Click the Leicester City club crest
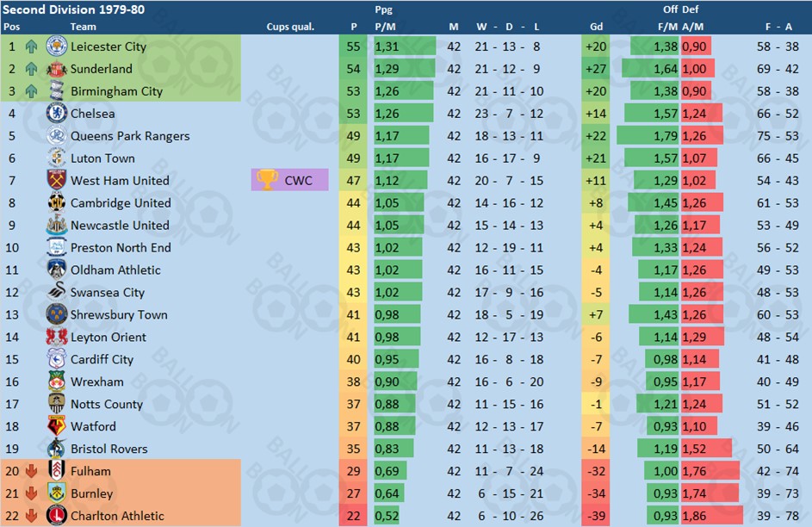 (57, 46)
